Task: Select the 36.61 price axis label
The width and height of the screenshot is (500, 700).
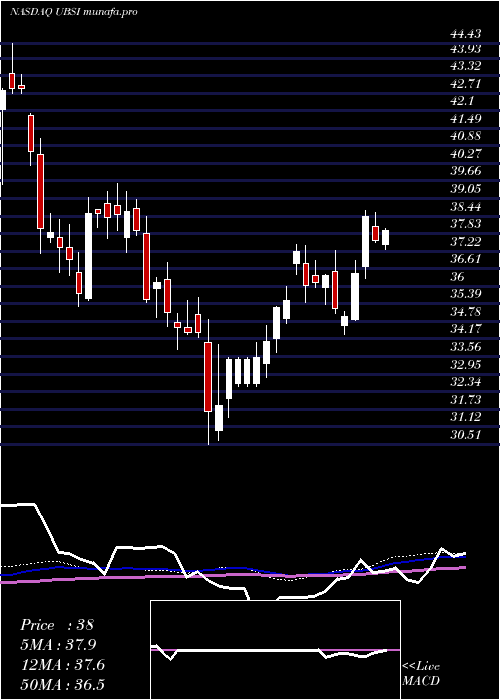Action: tap(466, 259)
